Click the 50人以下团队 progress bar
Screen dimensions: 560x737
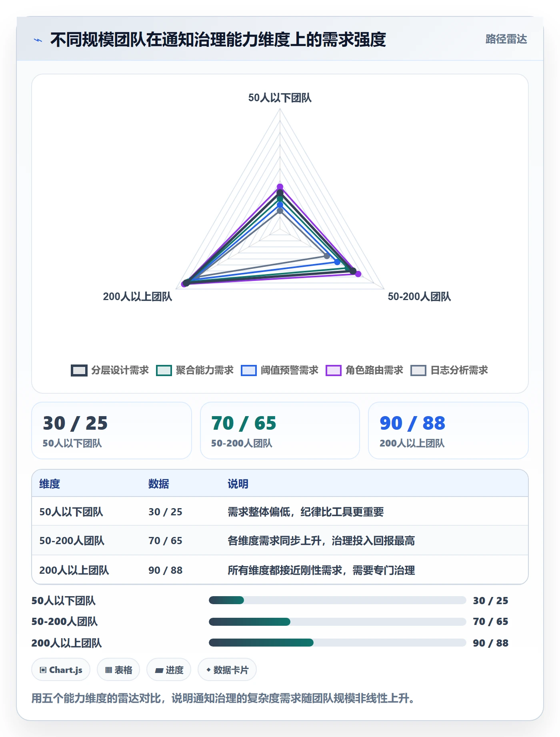tap(337, 600)
